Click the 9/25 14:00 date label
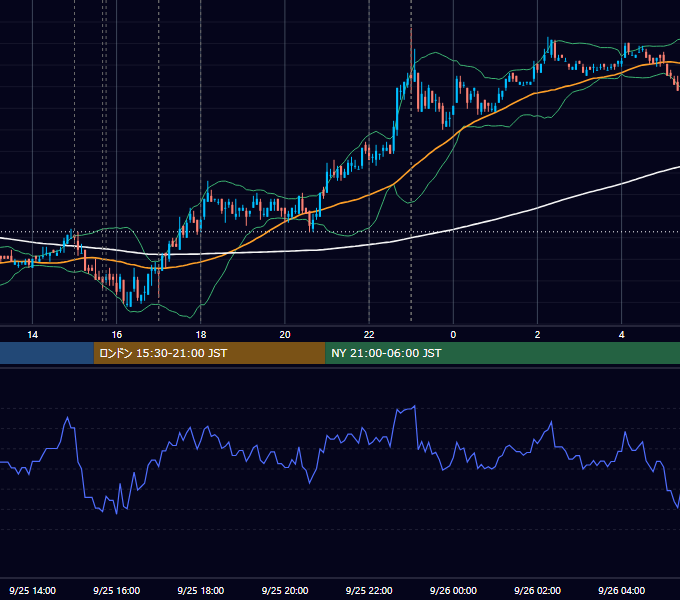This screenshot has width=680, height=600. tap(33, 590)
